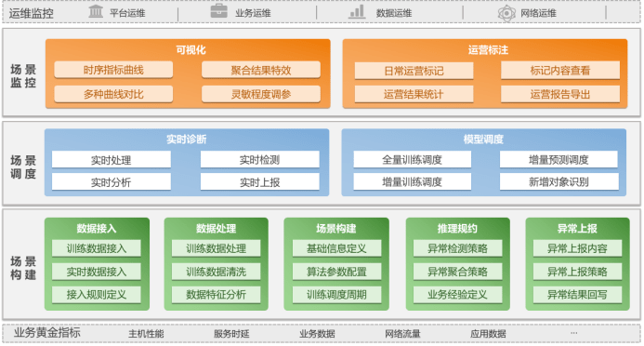Click the 接入规则定义 box
This screenshot has width=644, height=346.
(97, 295)
